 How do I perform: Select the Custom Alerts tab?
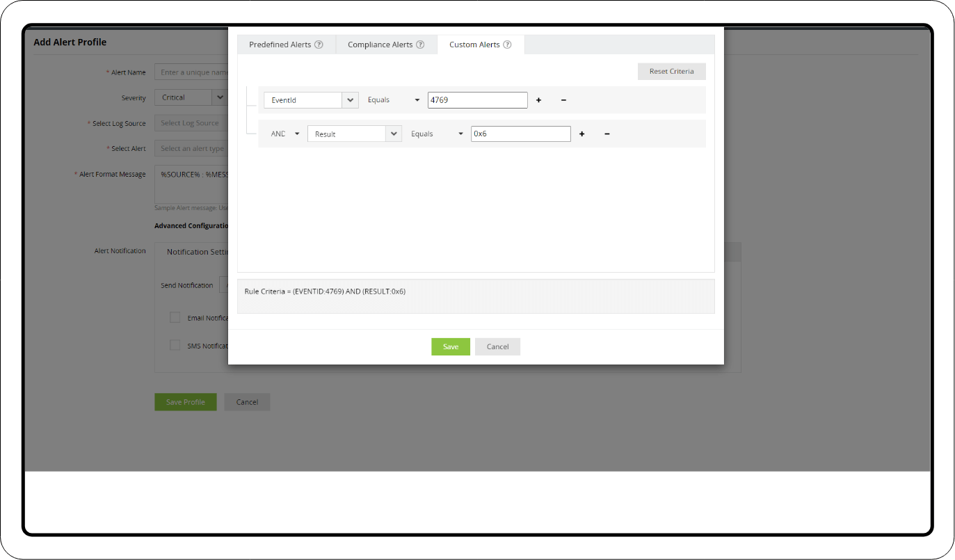[x=481, y=45]
